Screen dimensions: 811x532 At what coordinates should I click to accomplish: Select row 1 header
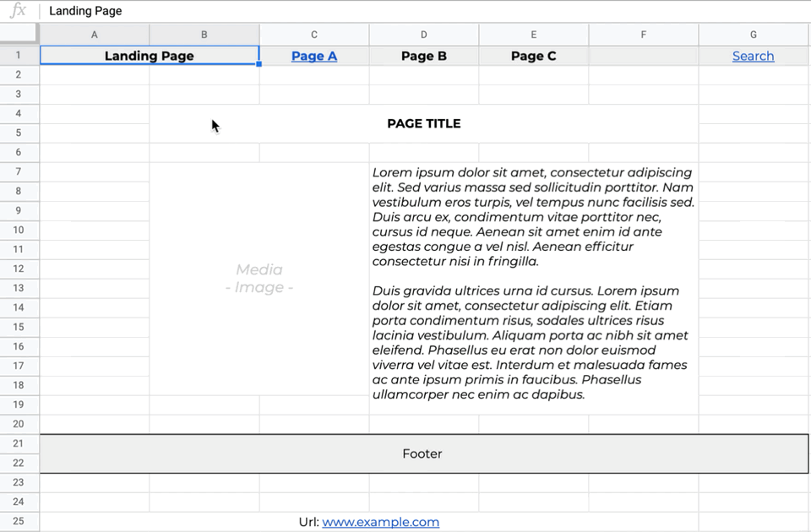(19, 56)
